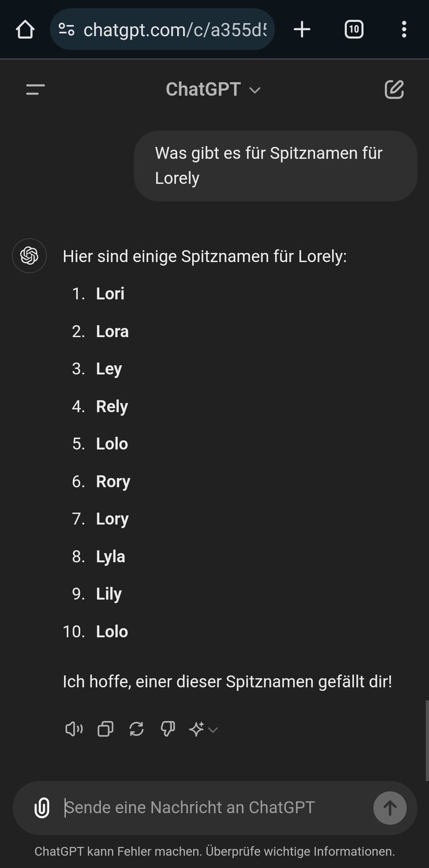Open the ChatGPT sidebar menu

[x=35, y=90]
